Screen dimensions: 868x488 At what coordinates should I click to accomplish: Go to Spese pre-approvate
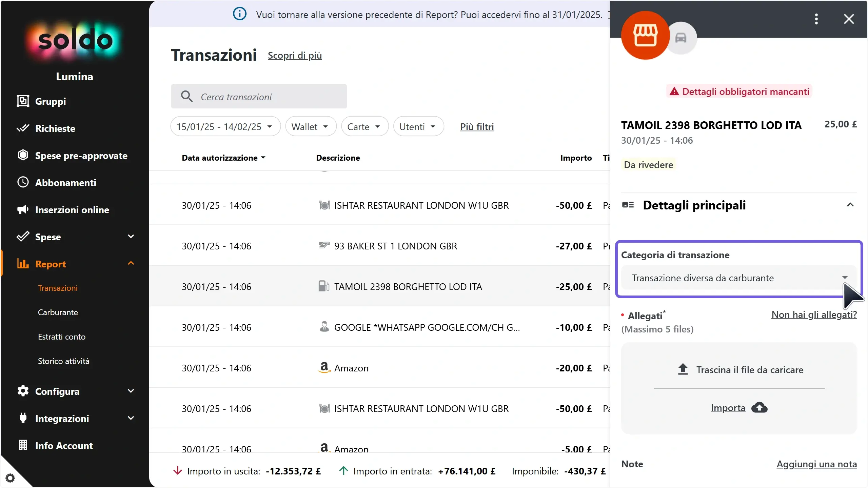click(81, 156)
